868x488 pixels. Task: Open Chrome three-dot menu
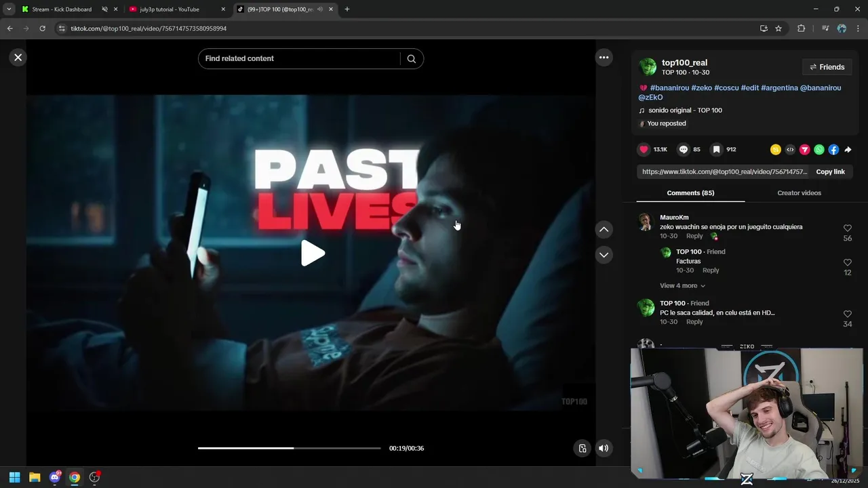click(x=859, y=28)
